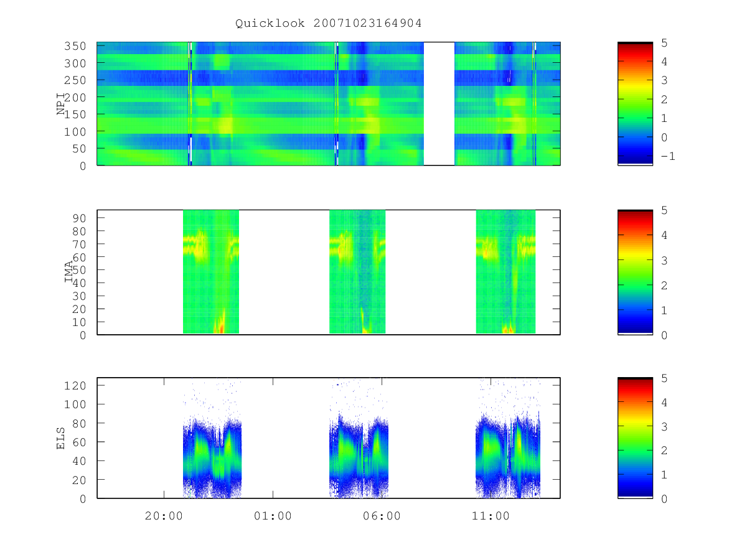Click the middle data block in IMA panel
The height and width of the screenshot is (560, 747).
pyautogui.click(x=357, y=272)
